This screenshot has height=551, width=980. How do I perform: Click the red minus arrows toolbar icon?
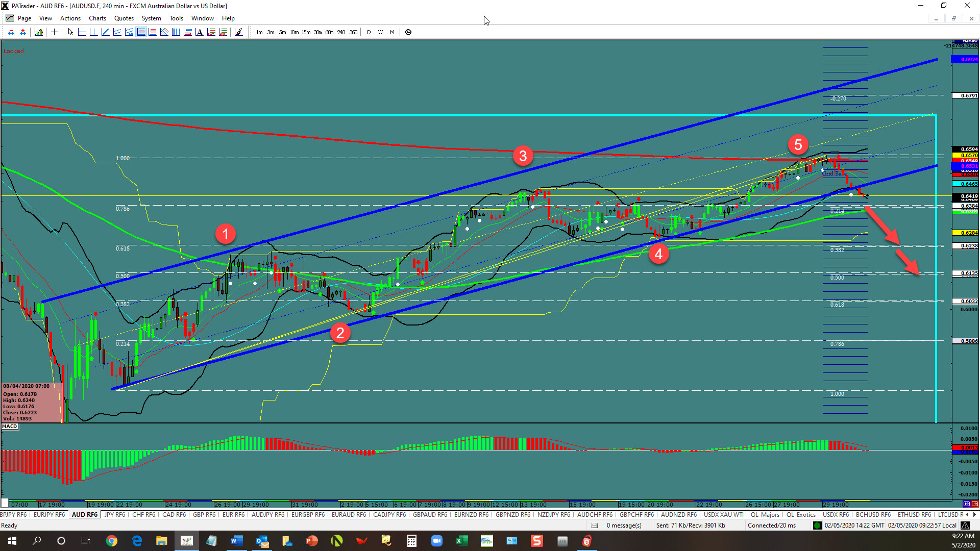(11, 32)
